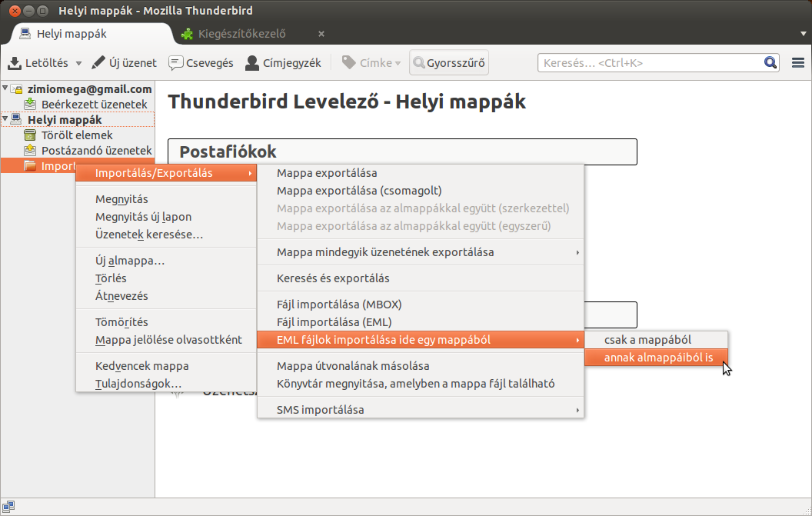Choose Mappa exportálása submenu item

[x=421, y=173]
